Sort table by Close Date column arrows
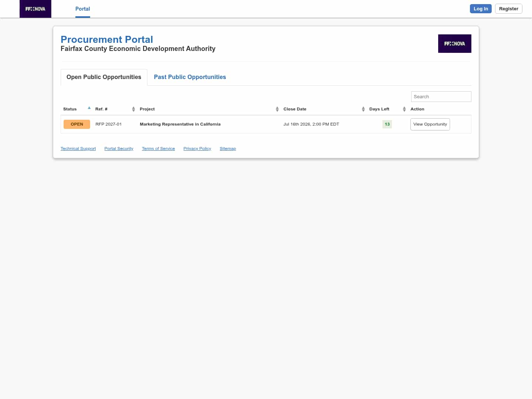The width and height of the screenshot is (532, 399). coord(363,109)
